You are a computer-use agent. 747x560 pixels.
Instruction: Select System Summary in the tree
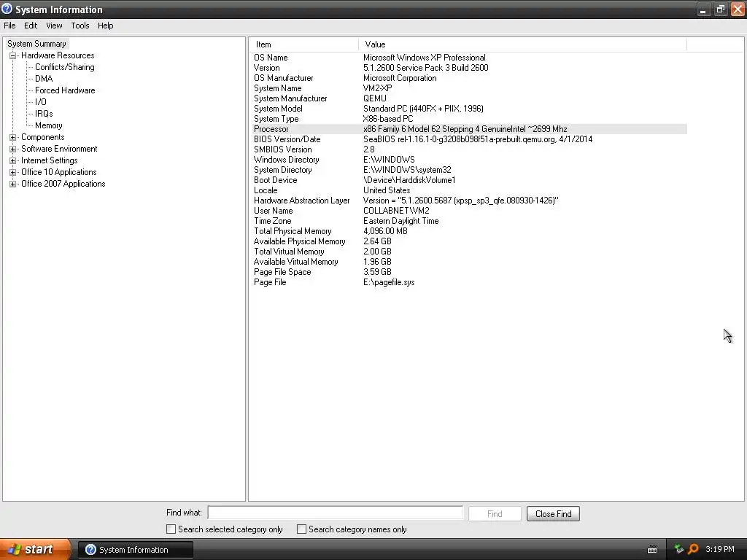click(x=37, y=44)
